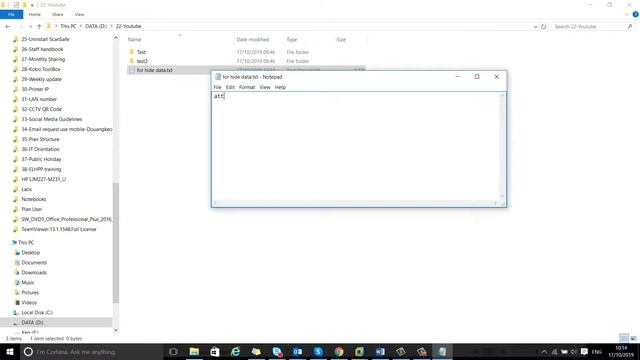640x360 pixels.
Task: Open the Windows Start menu
Action: coord(10,351)
